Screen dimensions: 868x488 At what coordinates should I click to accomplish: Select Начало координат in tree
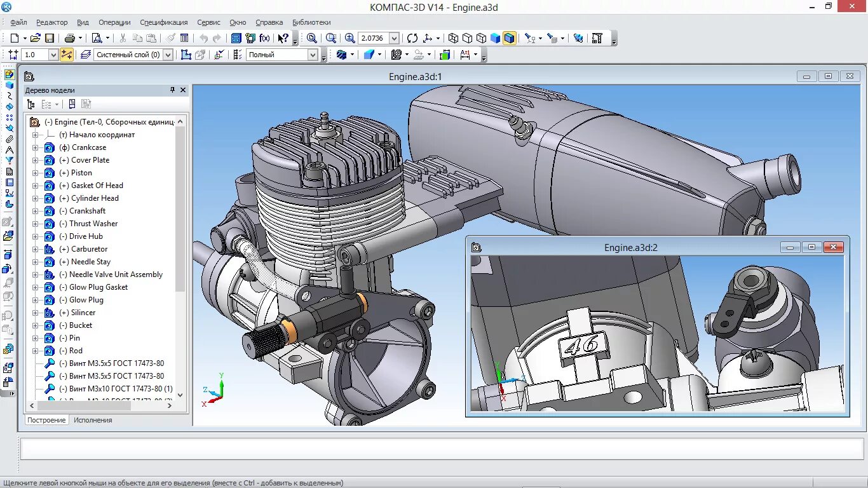pos(97,135)
